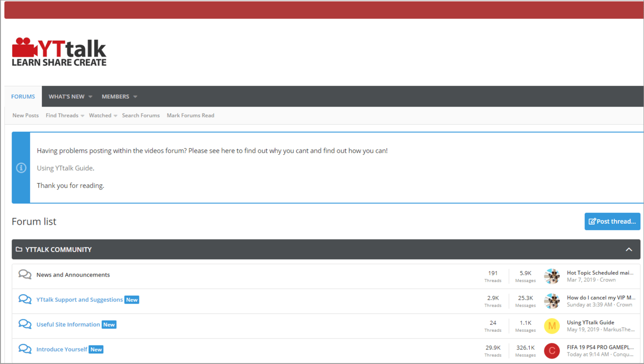Select New Posts in the sub-navigation
This screenshot has height=364, width=644.
pos(26,116)
